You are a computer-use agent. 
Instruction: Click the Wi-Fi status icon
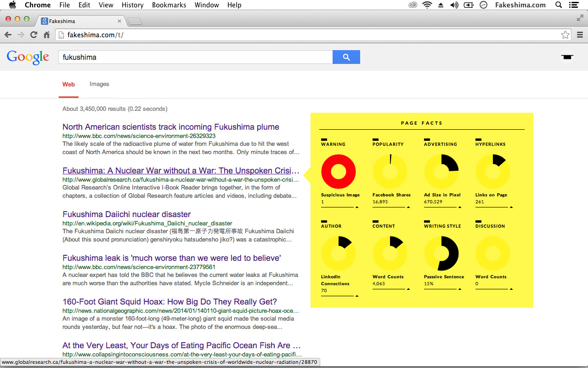427,5
